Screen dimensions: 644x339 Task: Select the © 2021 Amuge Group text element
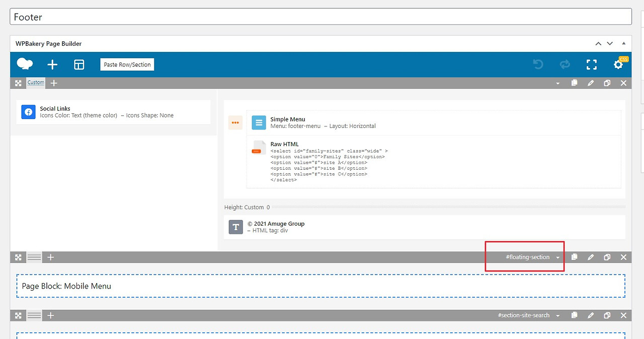pyautogui.click(x=425, y=227)
